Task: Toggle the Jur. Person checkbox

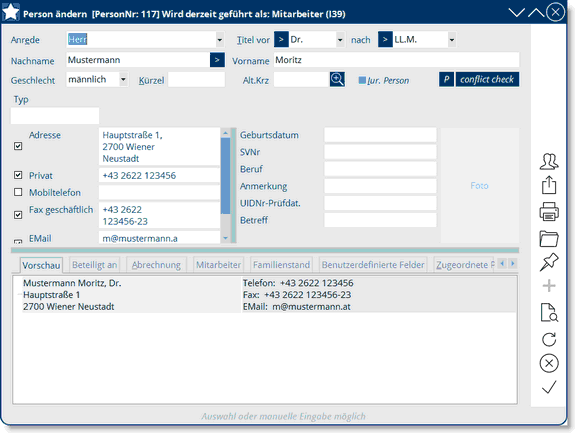Action: point(362,80)
